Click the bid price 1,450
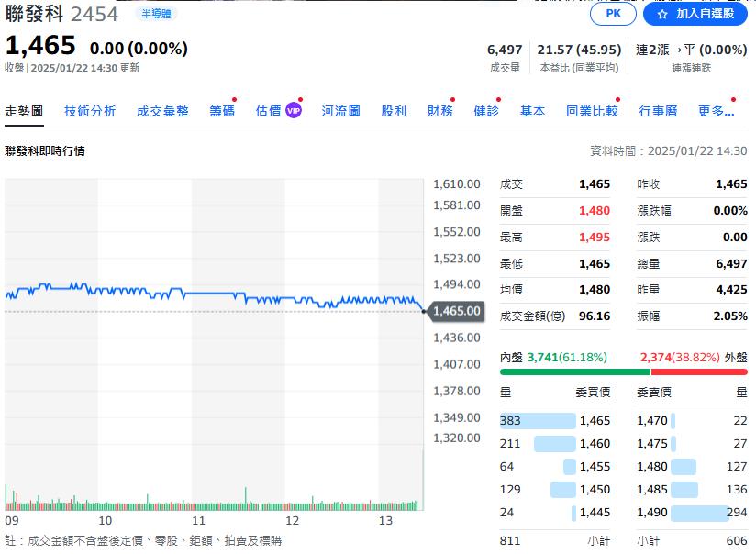This screenshot has height=554, width=756. [595, 490]
